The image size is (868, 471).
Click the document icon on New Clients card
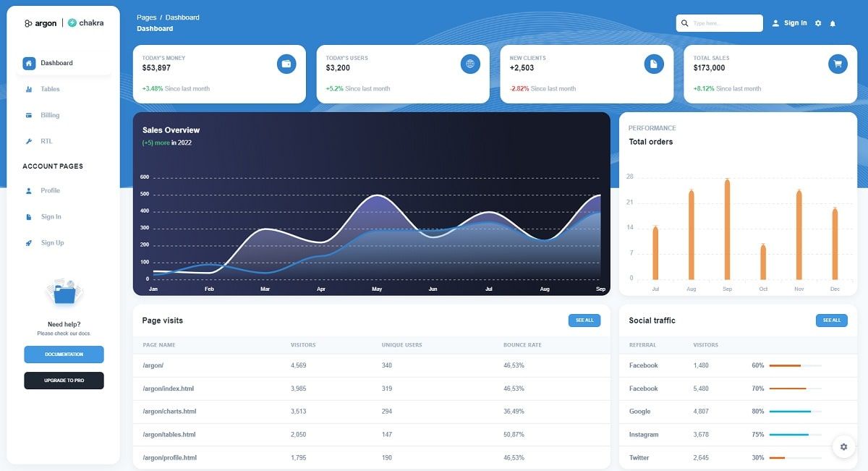click(654, 64)
